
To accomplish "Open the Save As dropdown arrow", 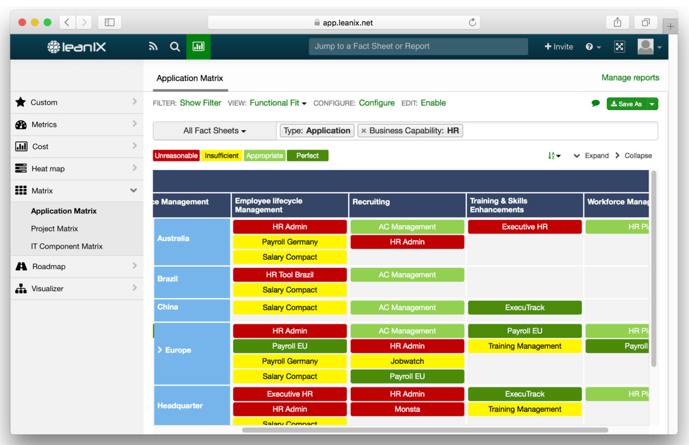I will pyautogui.click(x=652, y=104).
